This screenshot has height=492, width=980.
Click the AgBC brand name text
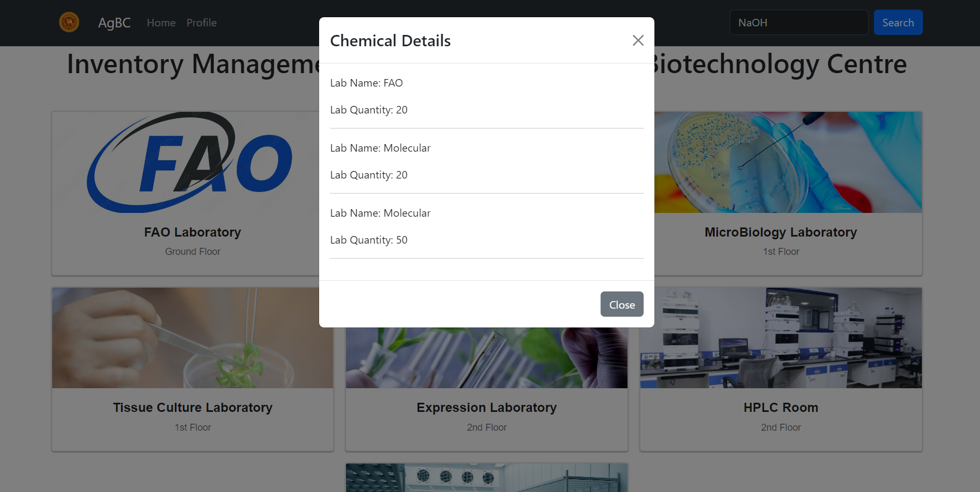[114, 23]
